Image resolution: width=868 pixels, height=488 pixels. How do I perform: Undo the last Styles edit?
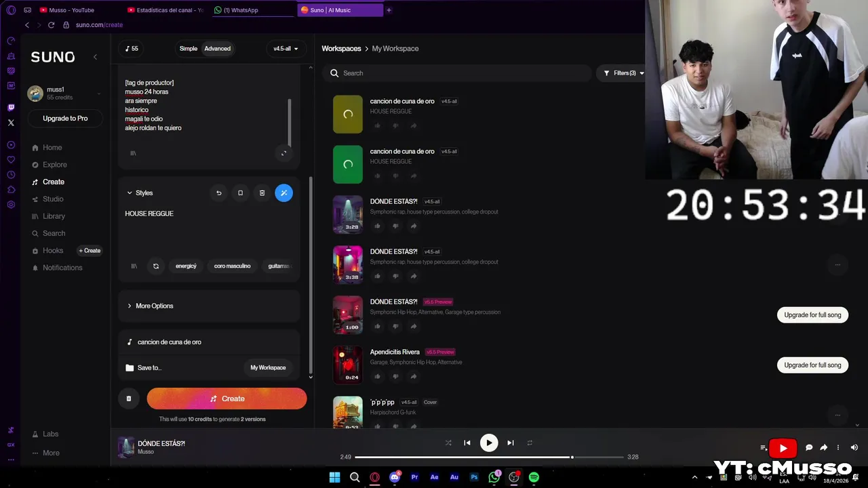[218, 193]
